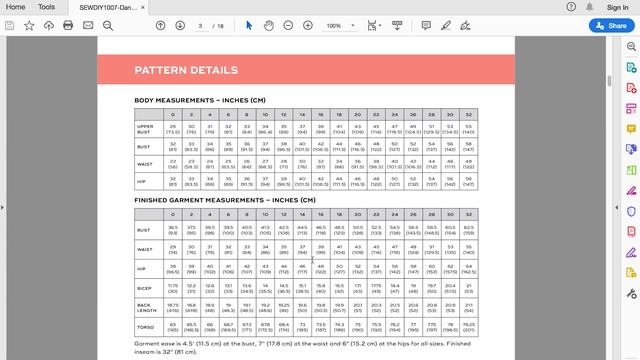The width and height of the screenshot is (640, 360).
Task: Close the SEWDIY1007 document tab
Action: point(143,7)
